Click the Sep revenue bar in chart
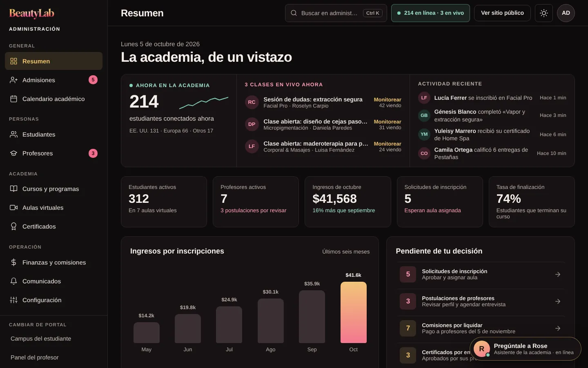 click(x=312, y=316)
